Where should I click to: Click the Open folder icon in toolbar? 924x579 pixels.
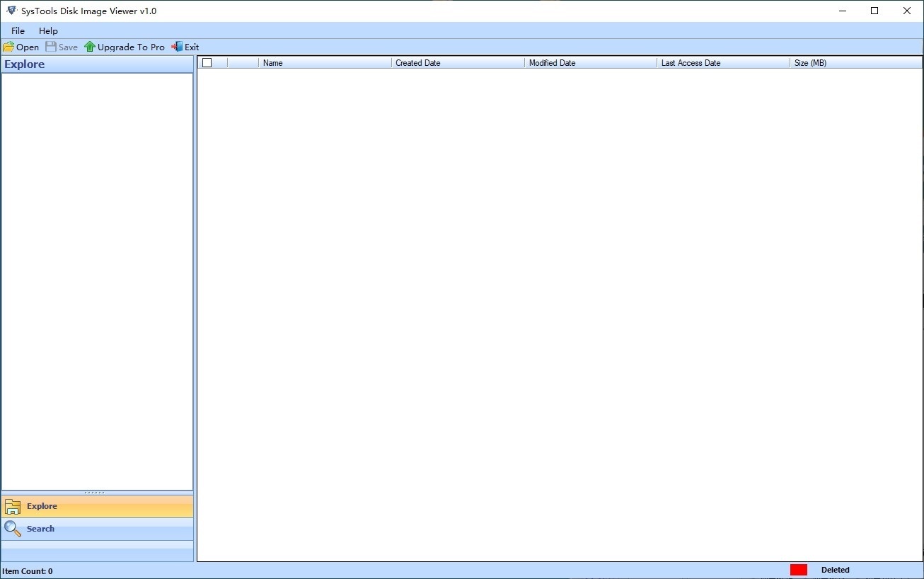click(8, 47)
